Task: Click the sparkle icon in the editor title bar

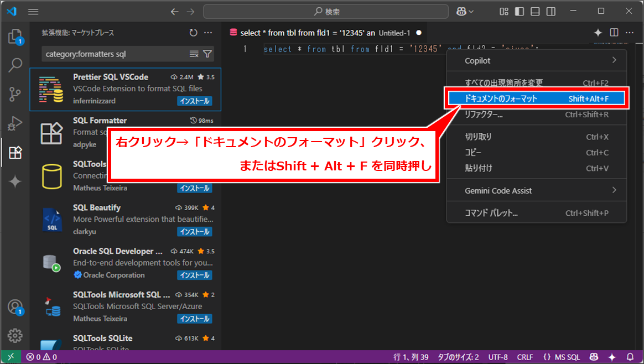Action: [x=598, y=33]
